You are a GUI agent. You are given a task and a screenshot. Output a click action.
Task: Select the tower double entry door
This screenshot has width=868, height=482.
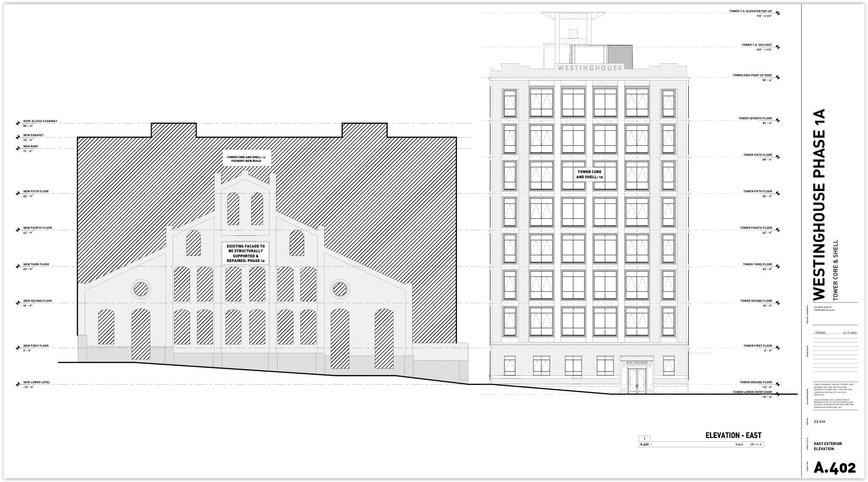coord(636,381)
